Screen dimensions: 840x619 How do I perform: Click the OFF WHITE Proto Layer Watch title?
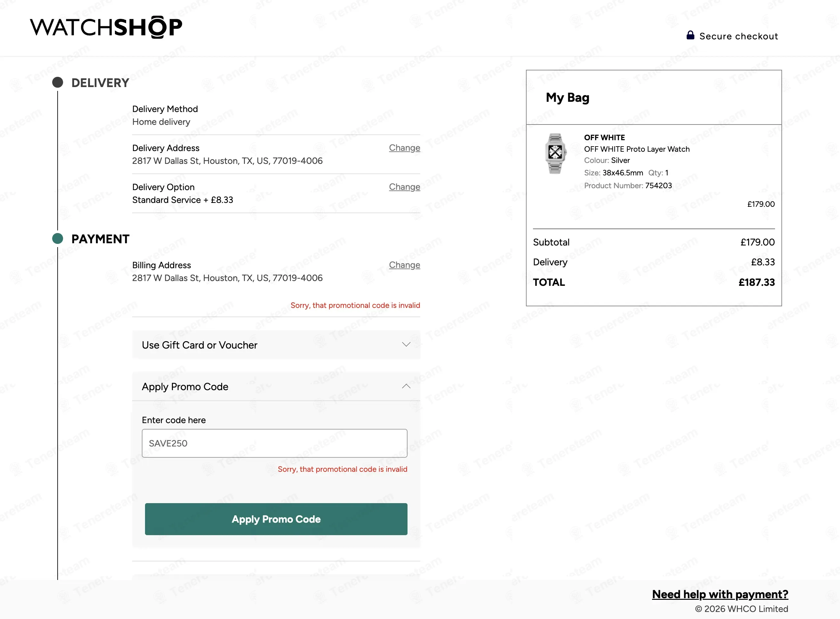(637, 149)
